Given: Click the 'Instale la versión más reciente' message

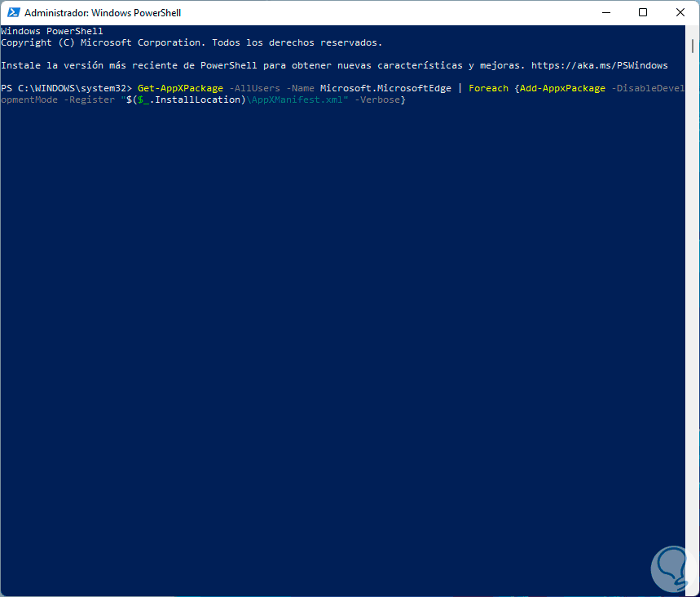Looking at the screenshot, I should pos(334,65).
